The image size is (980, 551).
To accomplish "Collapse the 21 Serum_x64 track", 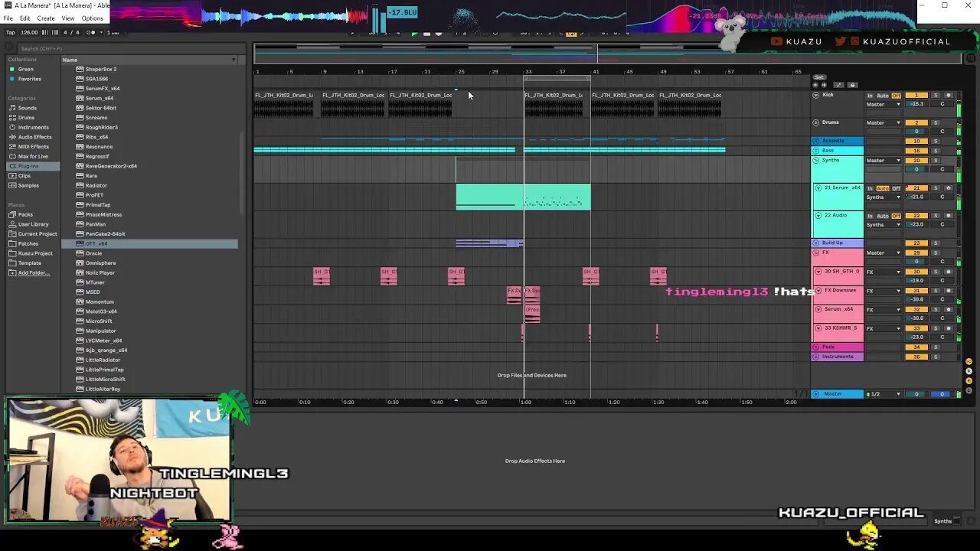I will [x=818, y=188].
